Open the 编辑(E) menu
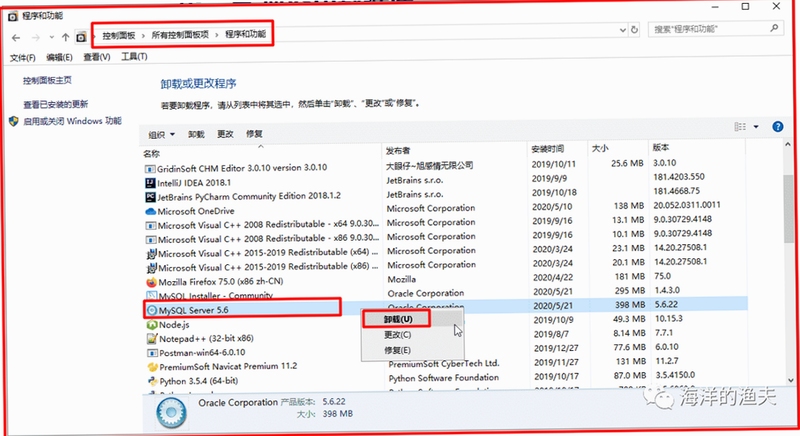This screenshot has width=800, height=436. coord(59,57)
